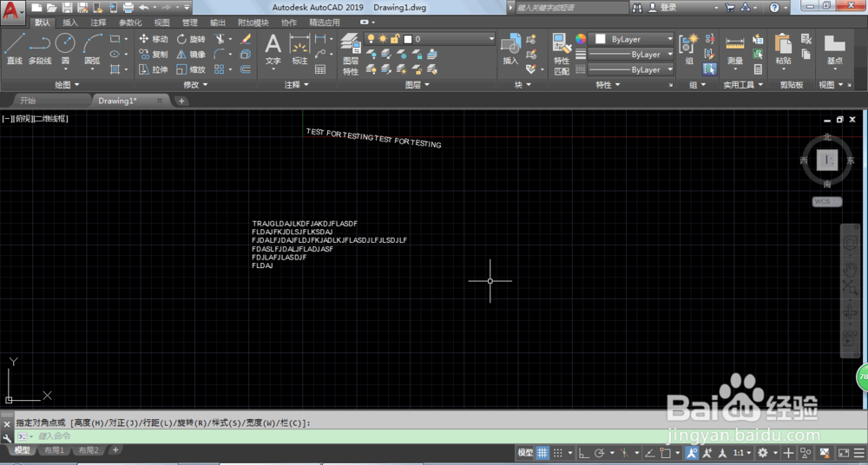
Task: Click the 镜像 (Mirror) tool
Action: (191, 55)
